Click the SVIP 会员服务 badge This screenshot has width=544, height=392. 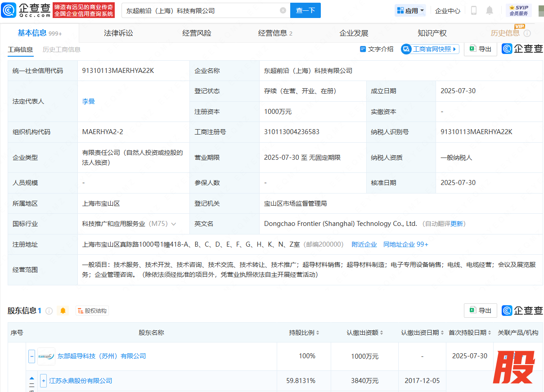518,10
